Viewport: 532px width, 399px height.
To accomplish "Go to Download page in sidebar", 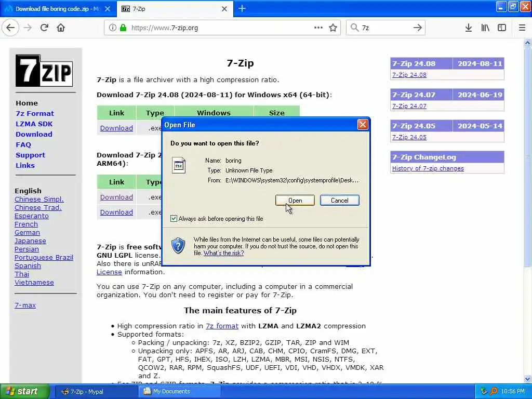I will coord(34,134).
